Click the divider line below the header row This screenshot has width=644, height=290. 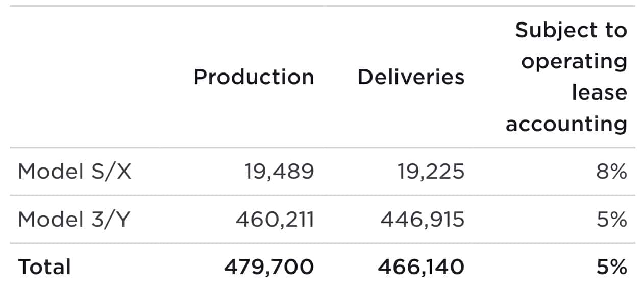click(322, 148)
